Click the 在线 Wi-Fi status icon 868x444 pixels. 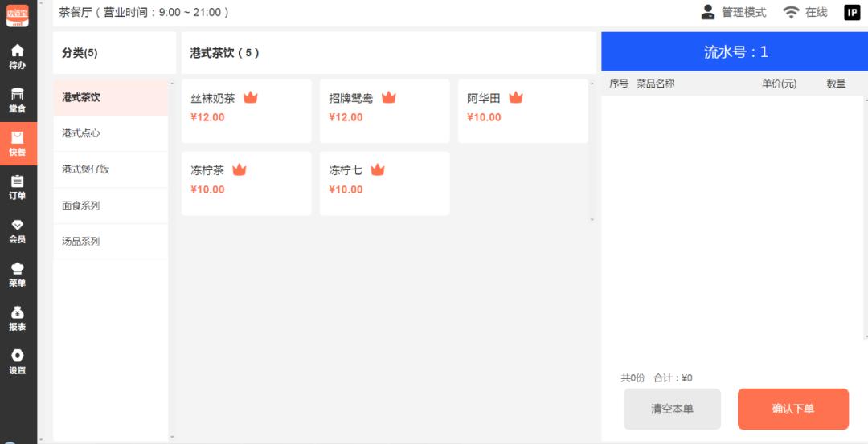pos(791,12)
